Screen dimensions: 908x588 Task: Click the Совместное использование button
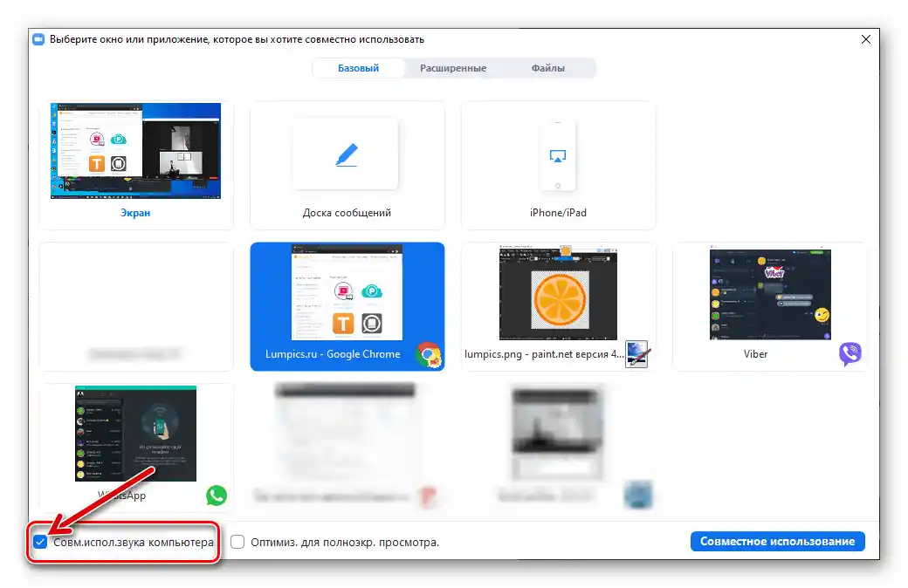click(x=776, y=541)
